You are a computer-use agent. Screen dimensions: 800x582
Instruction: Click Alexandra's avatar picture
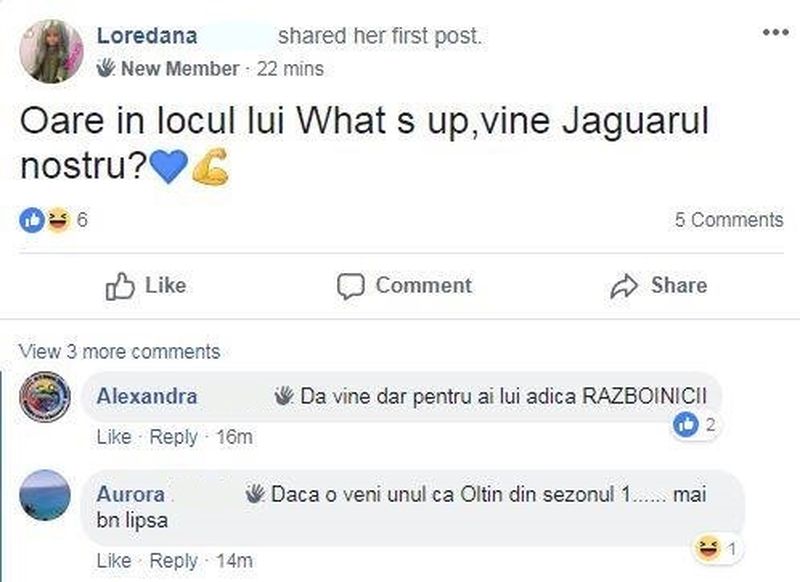[x=46, y=397]
